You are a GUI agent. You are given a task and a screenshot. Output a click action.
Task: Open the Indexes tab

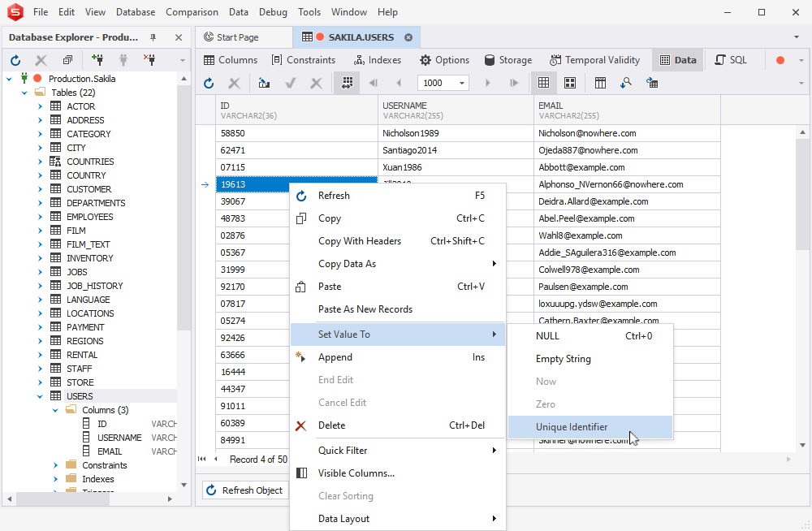[x=378, y=60]
